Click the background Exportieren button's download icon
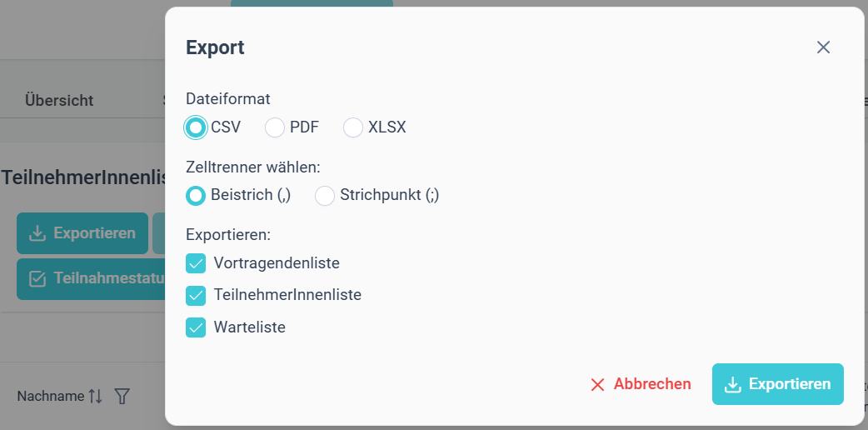Screen dimensions: 868x430 pos(37,233)
